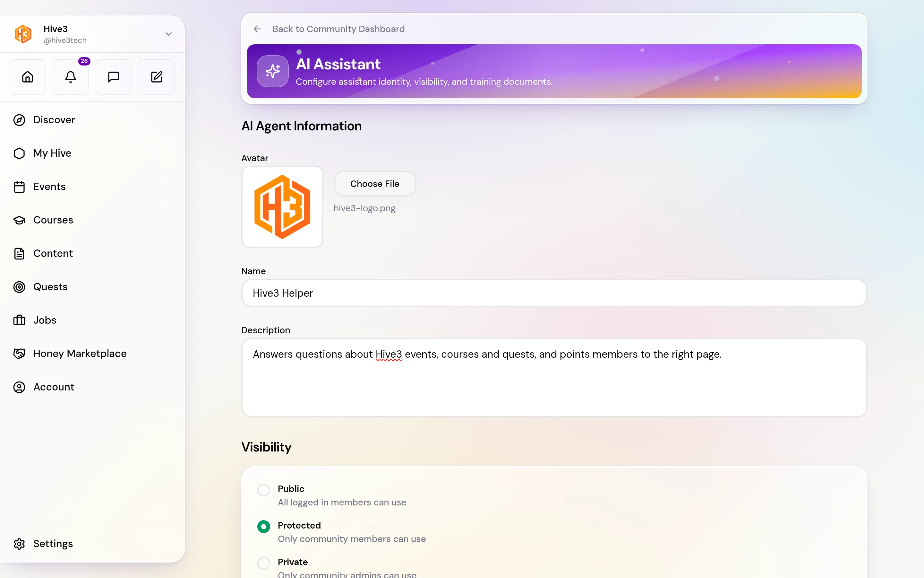Screen dimensions: 924x578
Task: Select the Protected visibility radio button
Action: pos(263,527)
